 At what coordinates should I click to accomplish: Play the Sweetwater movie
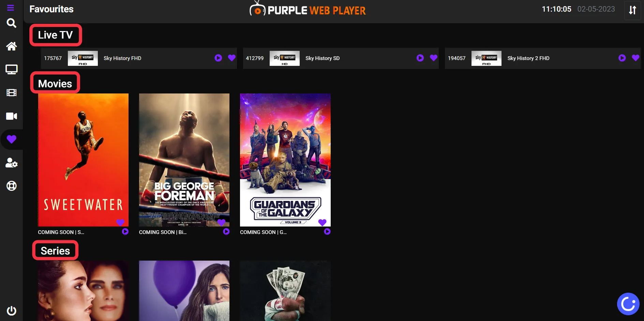pos(125,232)
